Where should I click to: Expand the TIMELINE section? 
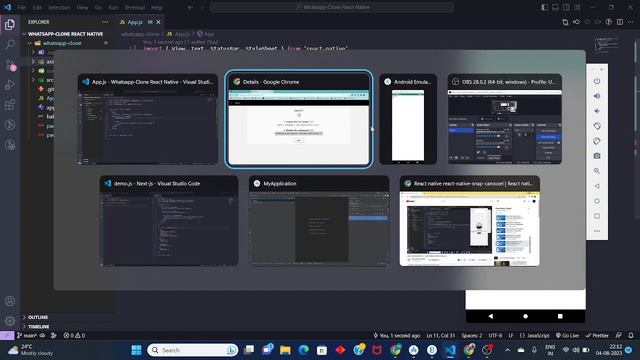pos(38,327)
